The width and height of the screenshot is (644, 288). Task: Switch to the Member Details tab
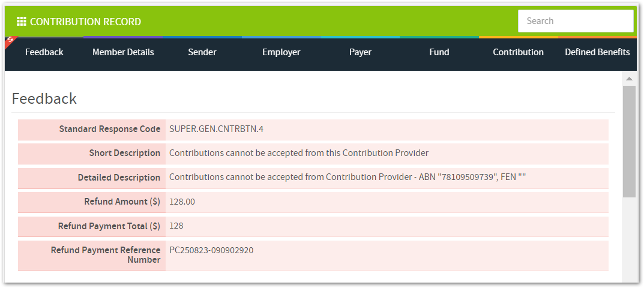click(123, 52)
